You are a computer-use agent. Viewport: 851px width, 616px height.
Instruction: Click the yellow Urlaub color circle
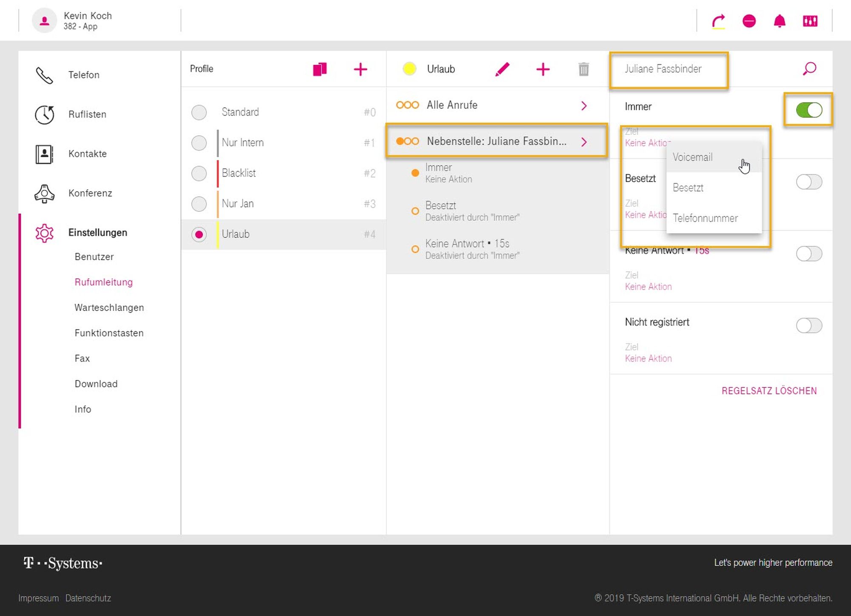click(x=409, y=69)
